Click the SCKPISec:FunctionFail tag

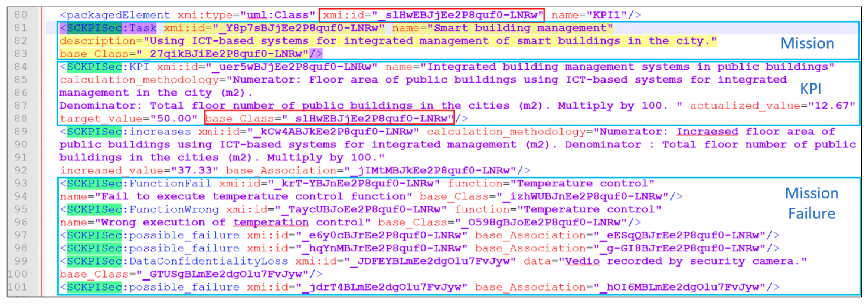pyautogui.click(x=136, y=184)
